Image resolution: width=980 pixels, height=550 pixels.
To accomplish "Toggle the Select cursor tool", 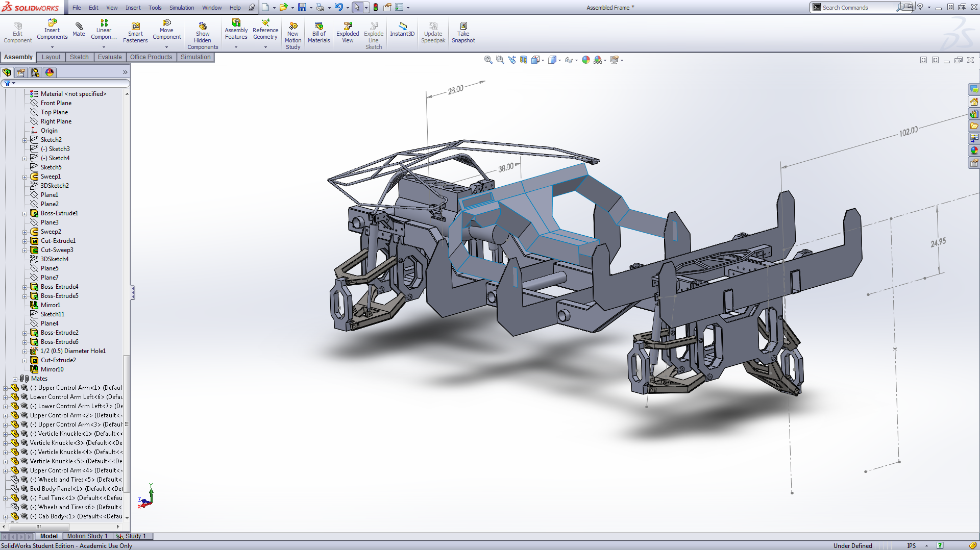I will click(x=357, y=7).
